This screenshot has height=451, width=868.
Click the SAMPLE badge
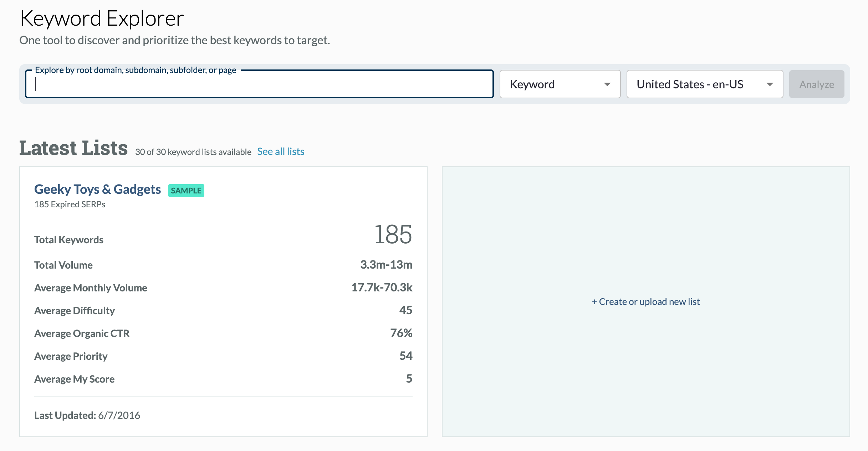(186, 191)
